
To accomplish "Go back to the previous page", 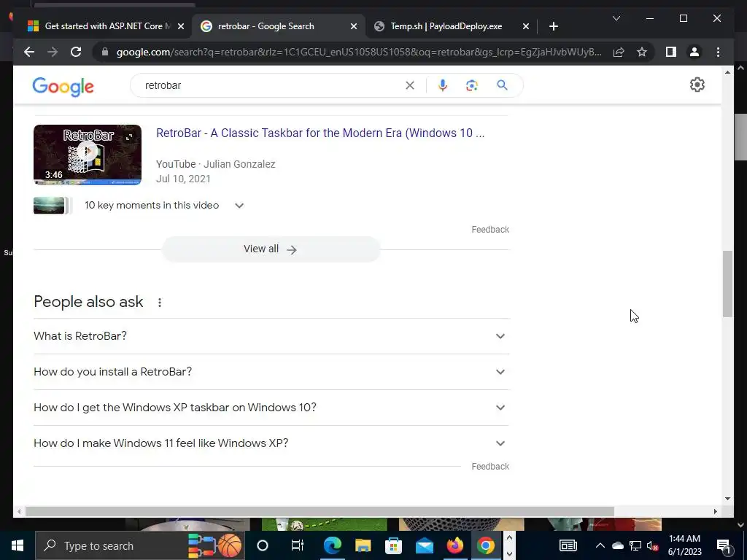I will point(29,52).
